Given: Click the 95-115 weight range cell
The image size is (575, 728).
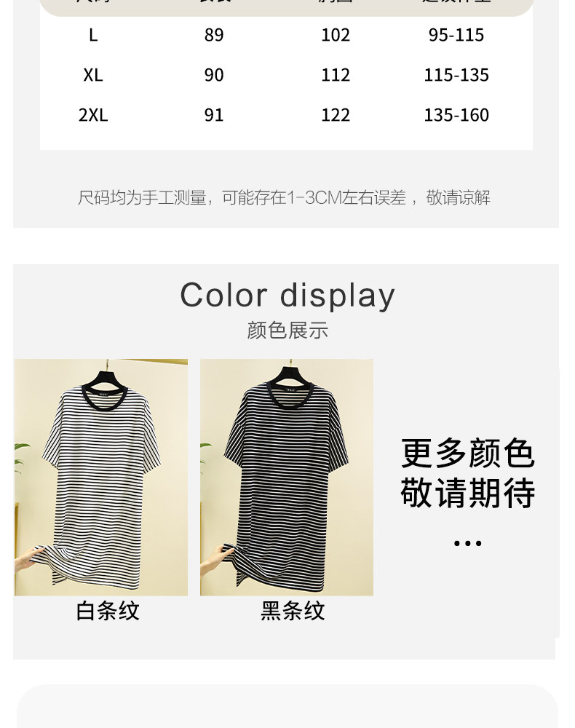Looking at the screenshot, I should [x=456, y=35].
